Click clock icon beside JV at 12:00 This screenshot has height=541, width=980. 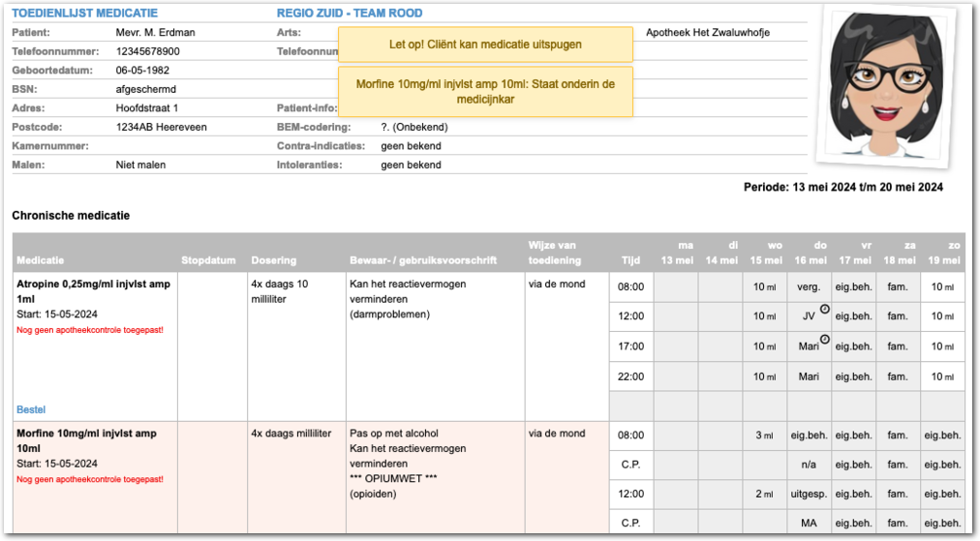pos(824,310)
